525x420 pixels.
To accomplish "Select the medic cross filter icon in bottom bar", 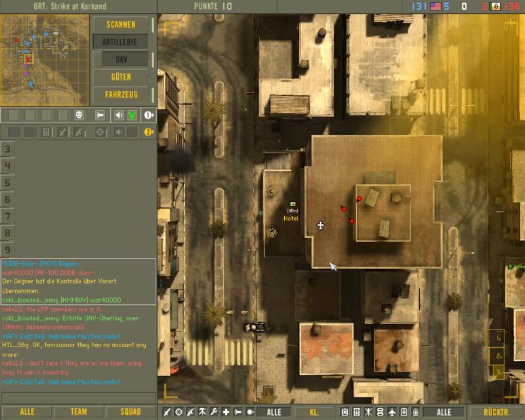I will pos(226,412).
